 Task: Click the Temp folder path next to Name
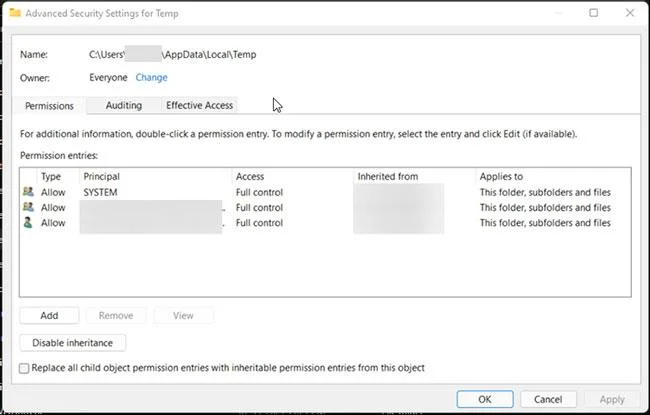(x=172, y=54)
